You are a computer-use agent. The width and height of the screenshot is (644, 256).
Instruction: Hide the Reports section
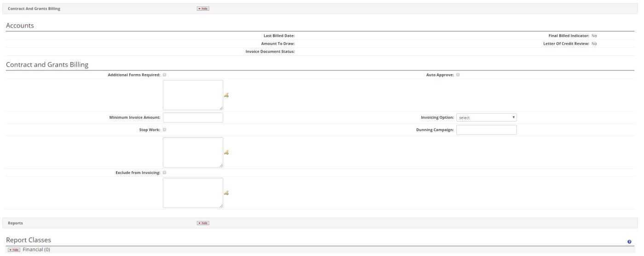pos(203,223)
